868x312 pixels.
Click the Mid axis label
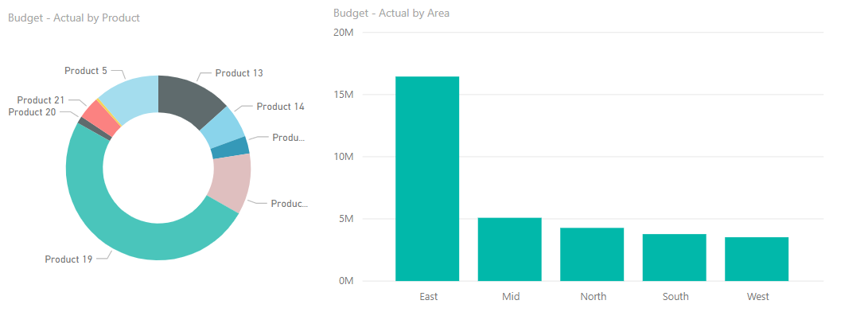(511, 297)
